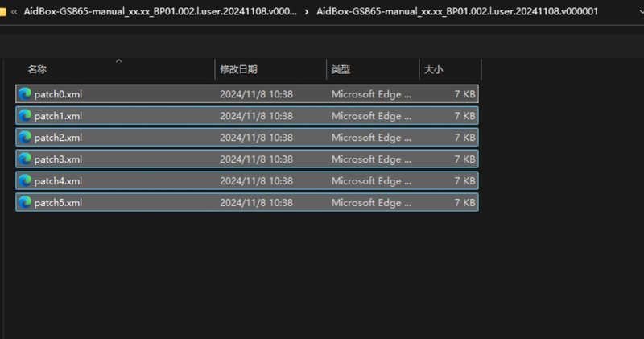Screen dimensions: 644x339
Task: Navigate to parent folder ending in v000... breadcrumb
Action: click(x=160, y=11)
